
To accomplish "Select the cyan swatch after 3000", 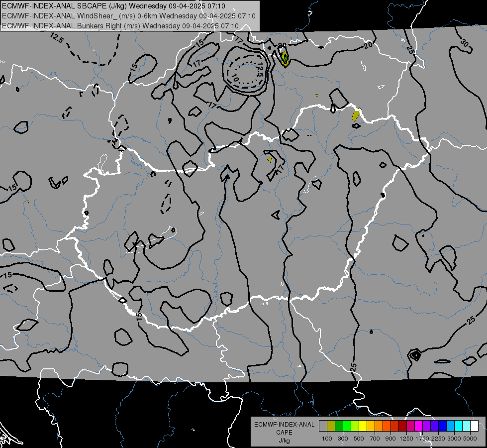I will click(459, 426).
